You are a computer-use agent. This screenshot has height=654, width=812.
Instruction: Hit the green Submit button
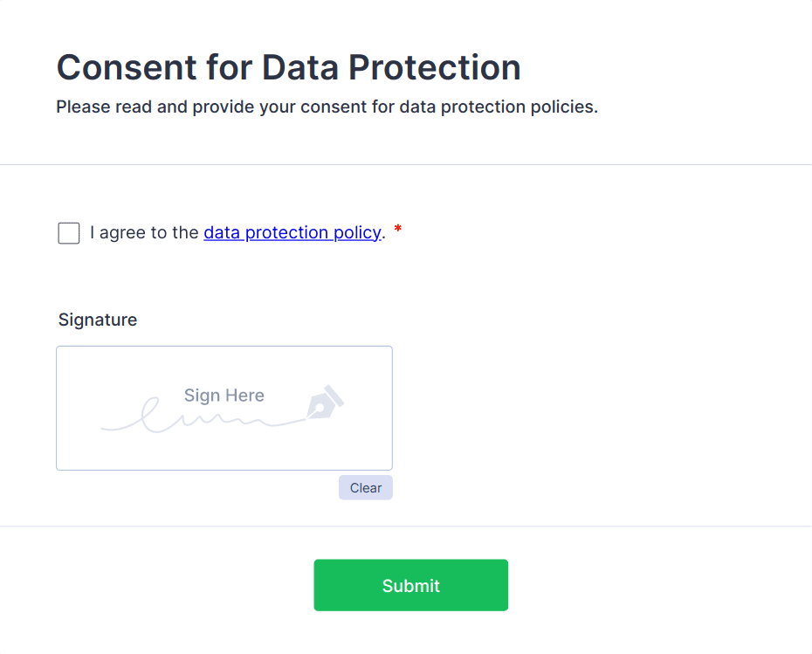[410, 585]
